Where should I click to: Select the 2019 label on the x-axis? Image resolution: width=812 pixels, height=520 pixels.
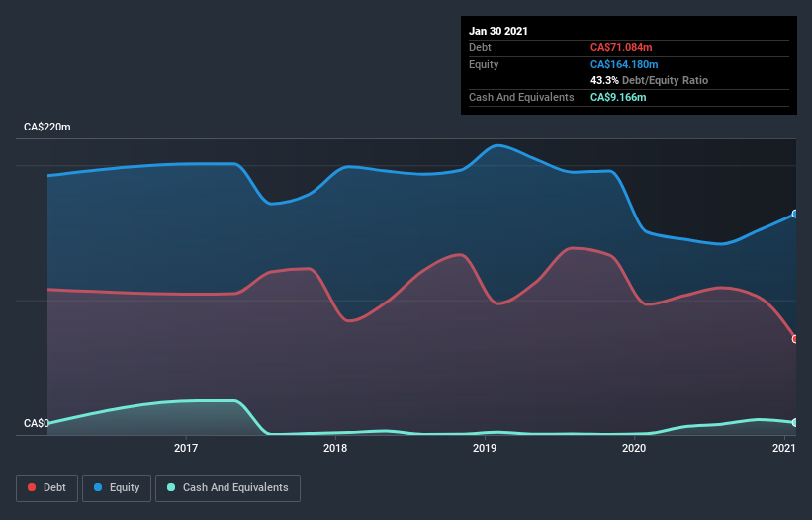(x=485, y=448)
